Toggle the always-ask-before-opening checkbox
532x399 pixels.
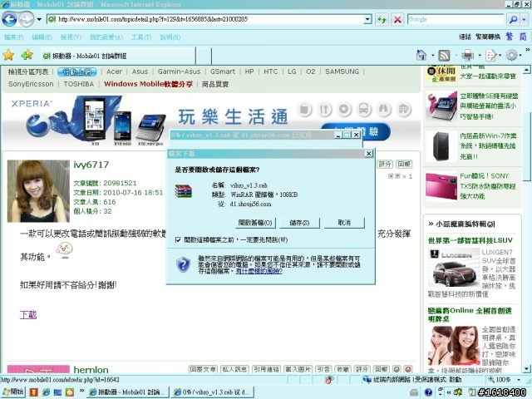coord(178,240)
